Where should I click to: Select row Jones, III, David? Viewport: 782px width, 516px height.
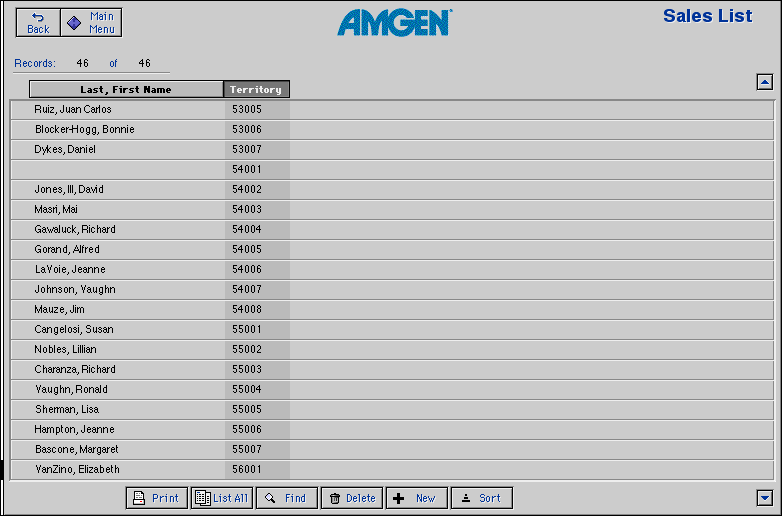[392, 189]
